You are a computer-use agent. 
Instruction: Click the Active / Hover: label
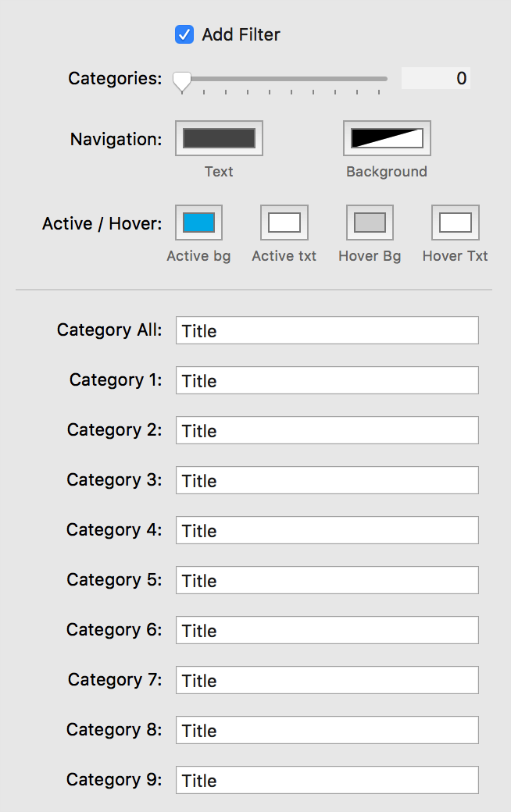click(102, 224)
